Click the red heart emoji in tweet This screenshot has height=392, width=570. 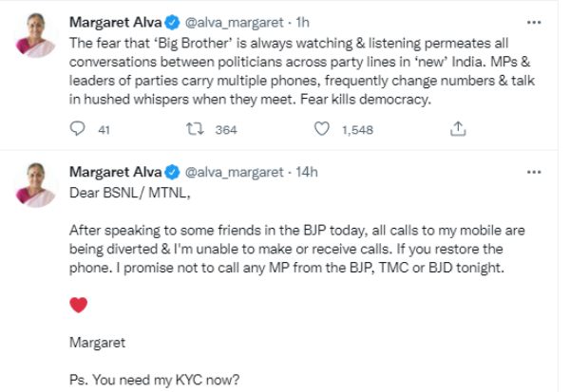click(x=80, y=305)
